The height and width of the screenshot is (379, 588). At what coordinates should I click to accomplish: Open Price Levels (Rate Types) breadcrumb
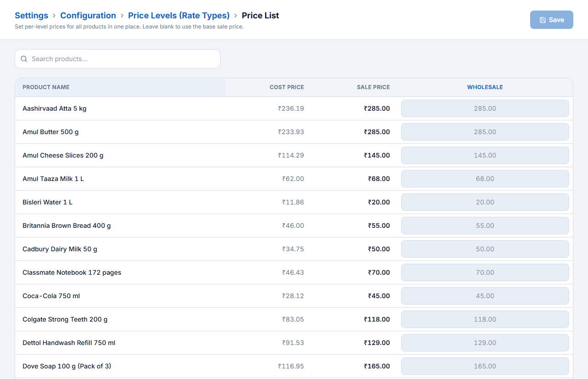(x=179, y=16)
